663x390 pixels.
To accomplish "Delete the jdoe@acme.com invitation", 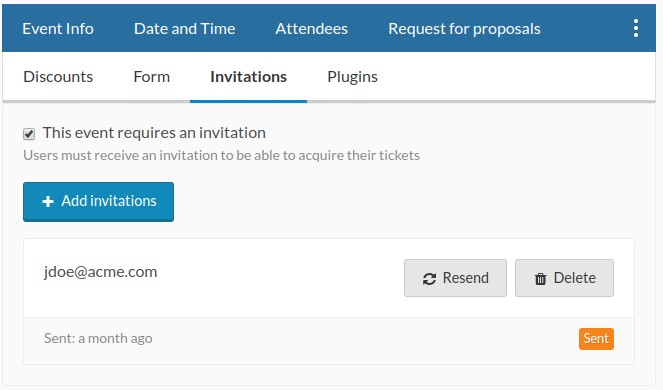I will (x=564, y=278).
